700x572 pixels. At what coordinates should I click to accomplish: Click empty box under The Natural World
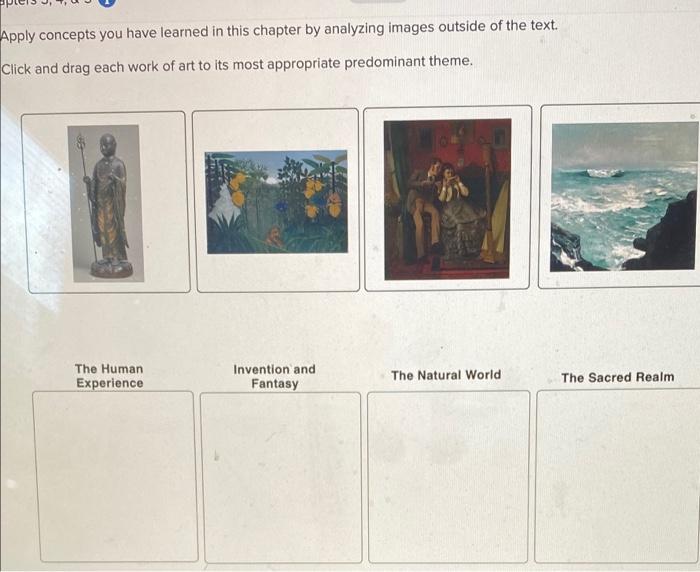point(448,476)
